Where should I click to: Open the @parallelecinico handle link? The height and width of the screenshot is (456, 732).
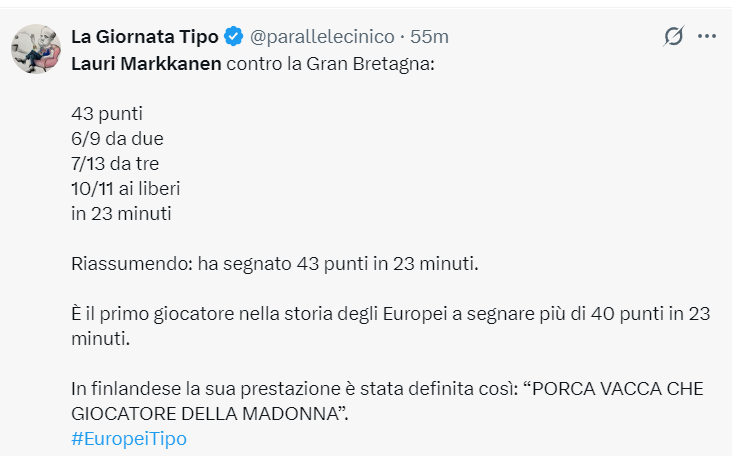point(320,37)
